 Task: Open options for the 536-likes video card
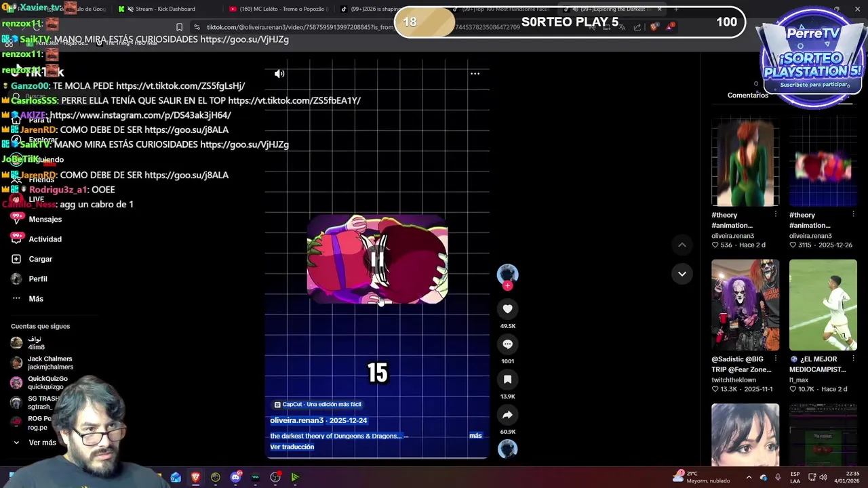(x=775, y=214)
